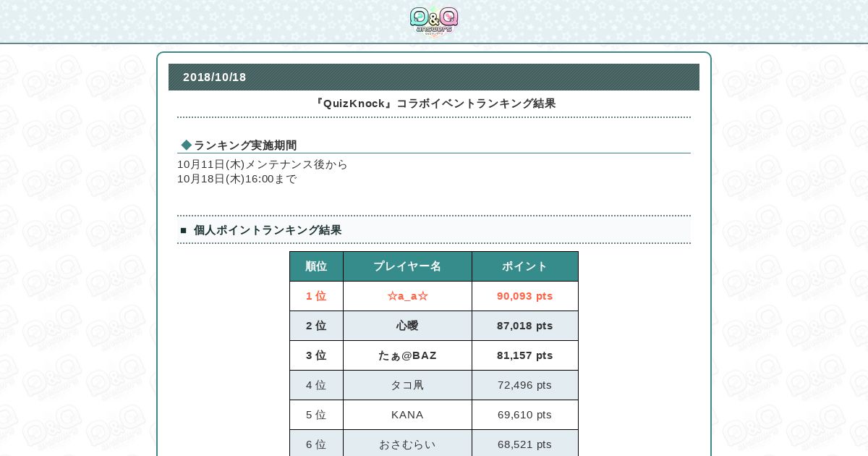Select player name ☆a_a☆
The image size is (868, 456).
(x=407, y=296)
